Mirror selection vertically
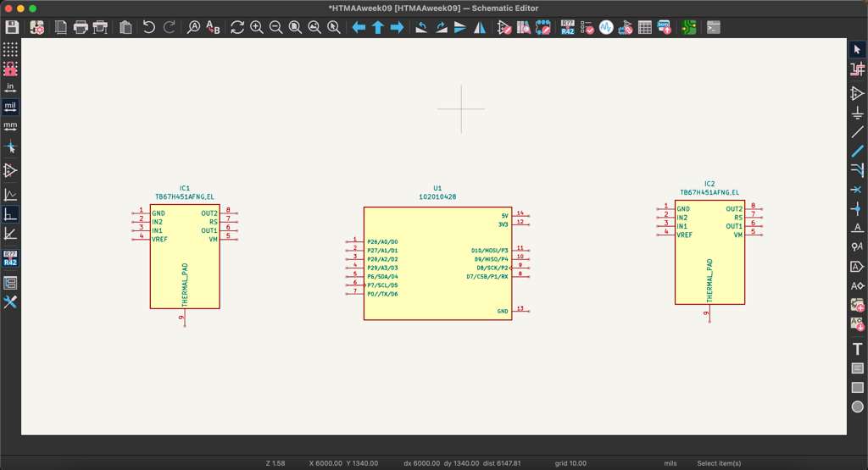The height and width of the screenshot is (470, 868). (460, 27)
